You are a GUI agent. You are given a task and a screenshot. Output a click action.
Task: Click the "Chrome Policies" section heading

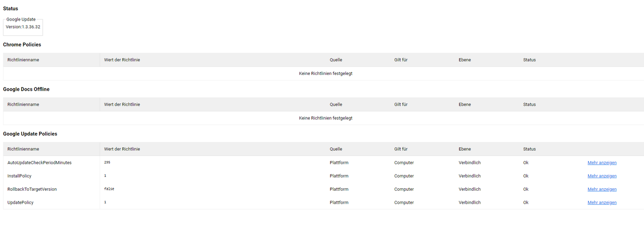click(22, 45)
